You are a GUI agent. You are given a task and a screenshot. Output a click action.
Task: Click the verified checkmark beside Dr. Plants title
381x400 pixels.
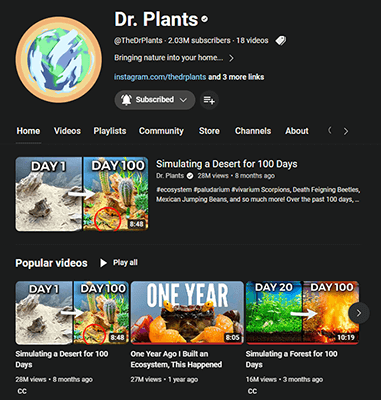point(205,19)
